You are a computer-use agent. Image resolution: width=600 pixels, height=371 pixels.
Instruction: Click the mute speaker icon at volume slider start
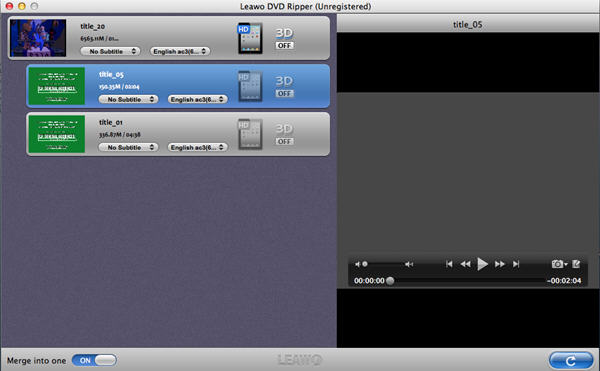click(357, 264)
